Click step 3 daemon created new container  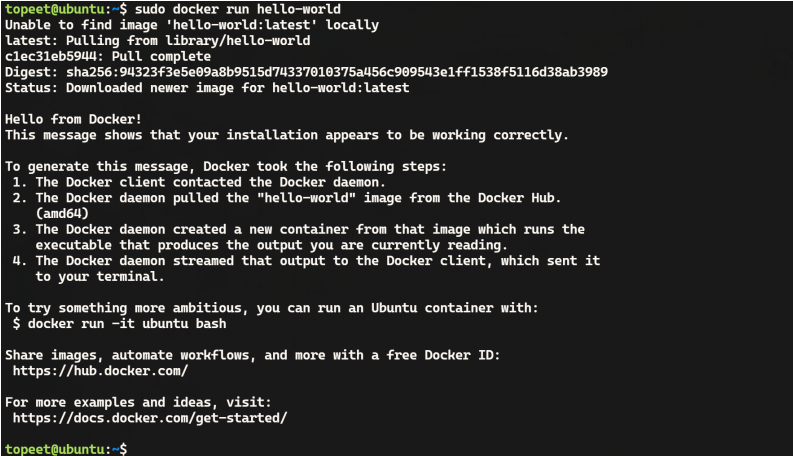[298, 229]
